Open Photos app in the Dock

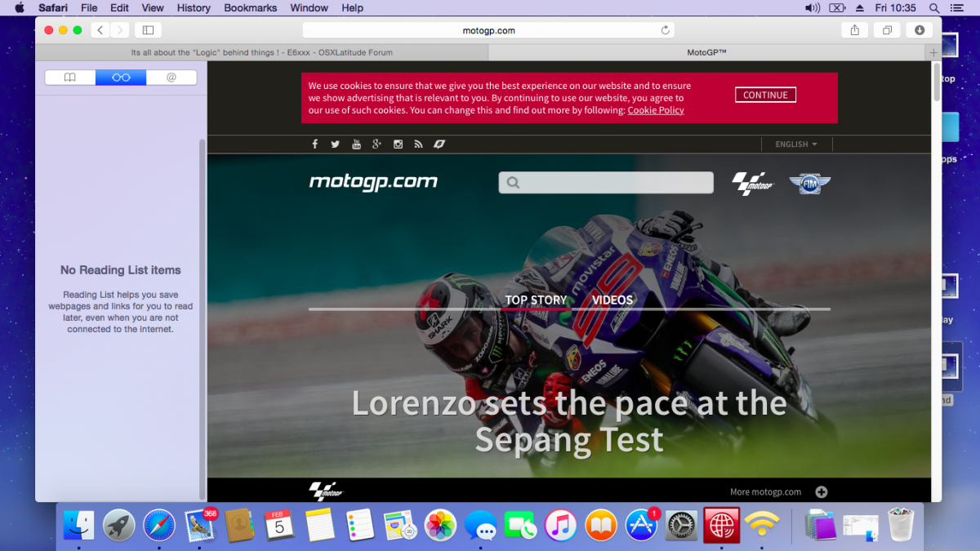click(441, 525)
